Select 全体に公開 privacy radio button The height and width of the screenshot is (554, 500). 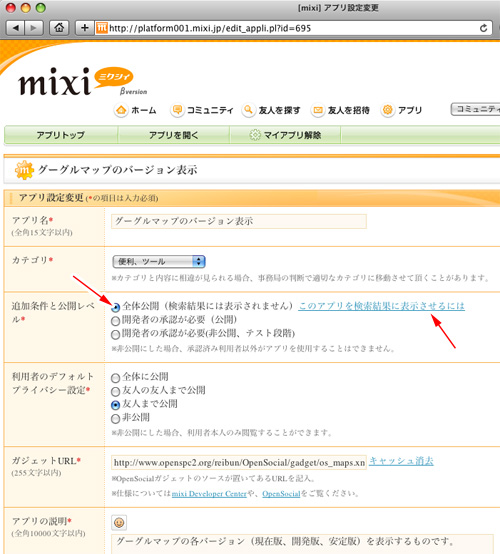[x=115, y=378]
